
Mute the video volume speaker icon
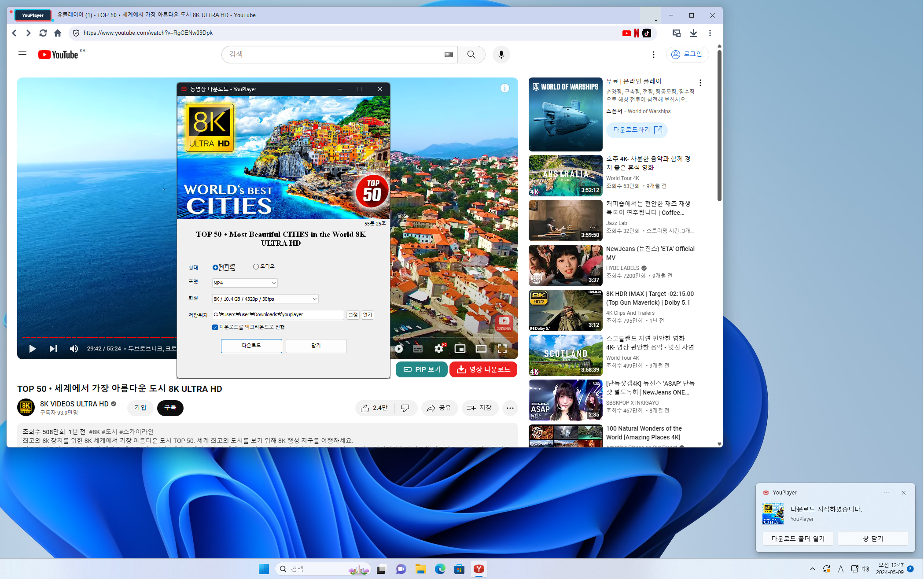(x=74, y=349)
